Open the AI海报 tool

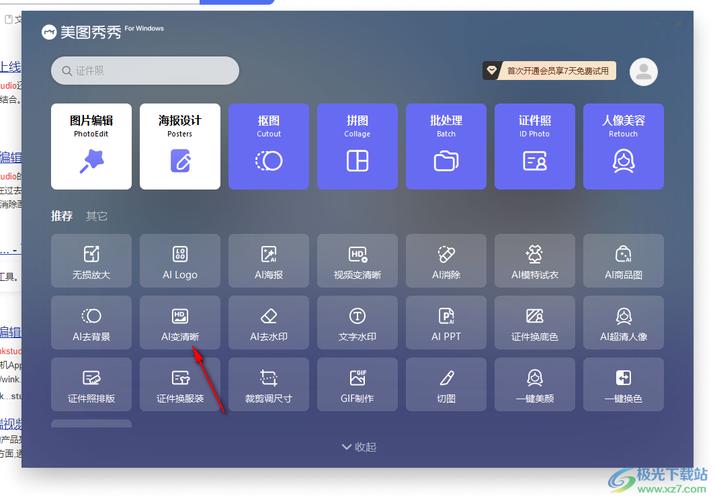[269, 261]
